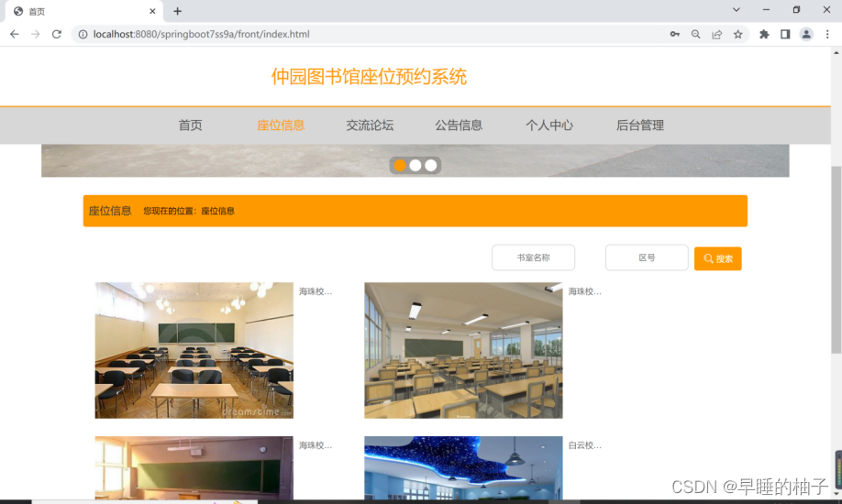Open the extensions puzzle icon
The width and height of the screenshot is (842, 504).
tap(764, 34)
